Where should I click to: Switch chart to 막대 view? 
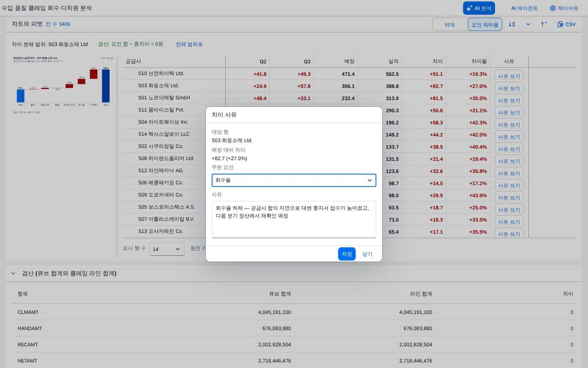(x=449, y=25)
